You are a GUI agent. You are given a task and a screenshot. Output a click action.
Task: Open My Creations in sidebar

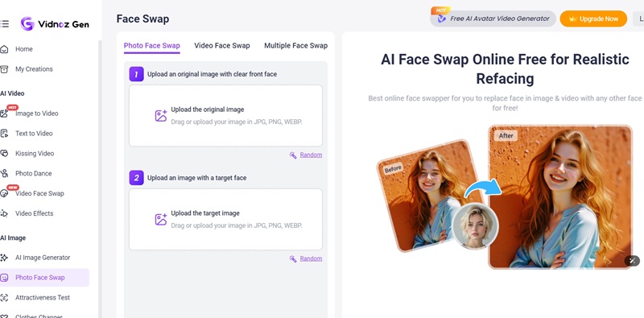point(34,69)
